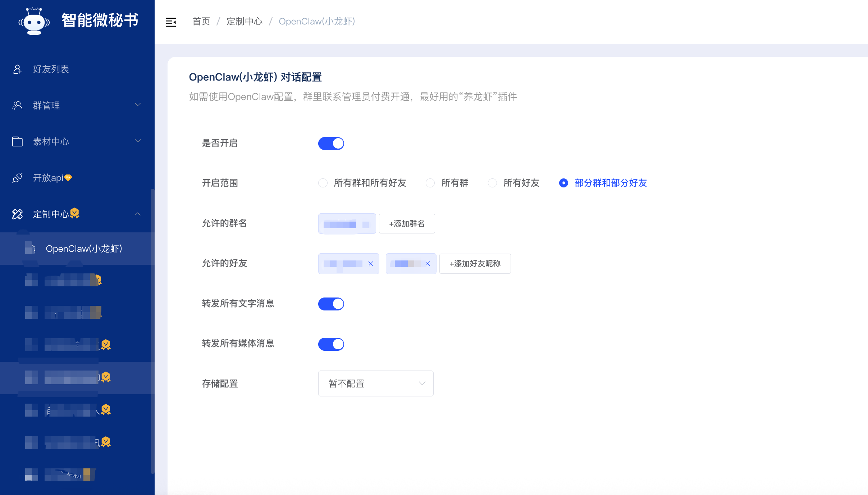Open OpenClaw(小龙虾) sidebar menu item
This screenshot has width=868, height=495.
tap(84, 249)
